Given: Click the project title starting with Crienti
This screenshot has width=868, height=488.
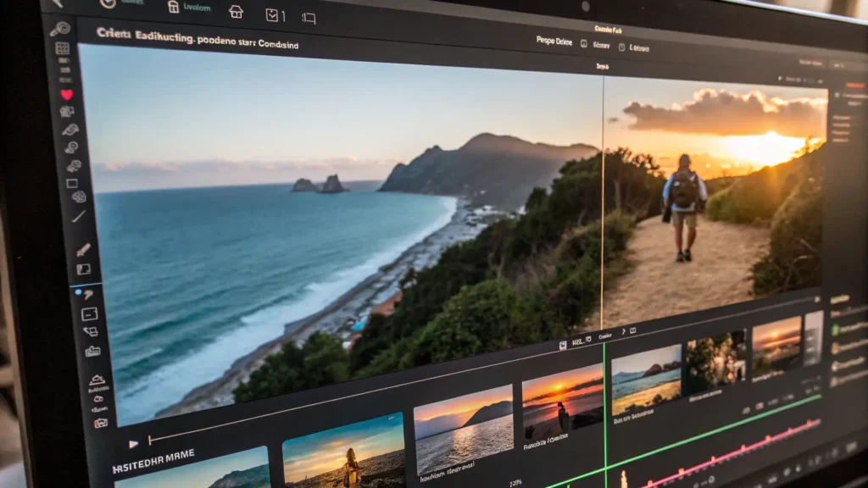Looking at the screenshot, I should point(197,39).
